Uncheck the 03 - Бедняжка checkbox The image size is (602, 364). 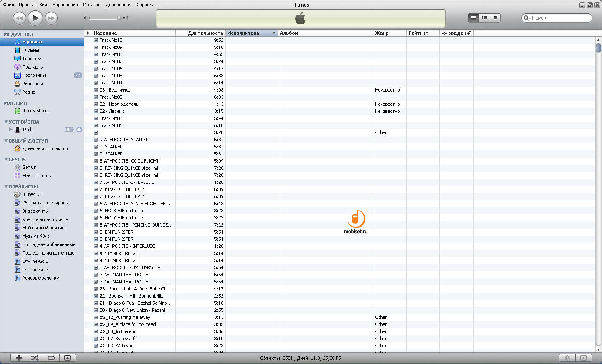point(96,90)
